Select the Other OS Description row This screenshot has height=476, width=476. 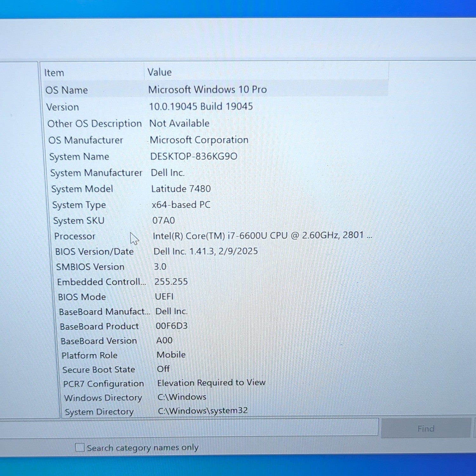pos(95,123)
